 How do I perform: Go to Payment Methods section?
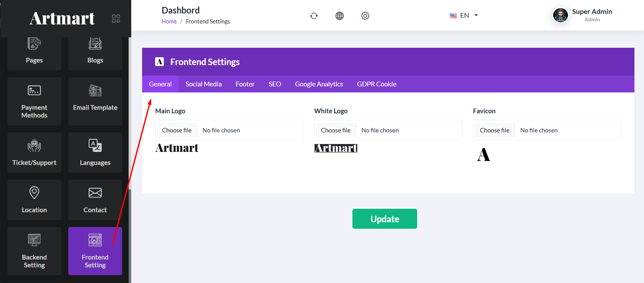(x=34, y=102)
